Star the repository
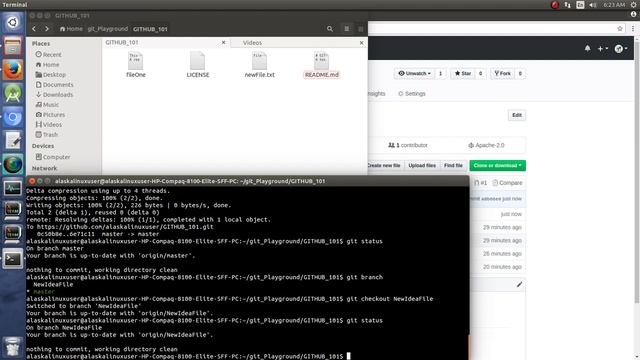This screenshot has height=360, width=640. [x=463, y=73]
